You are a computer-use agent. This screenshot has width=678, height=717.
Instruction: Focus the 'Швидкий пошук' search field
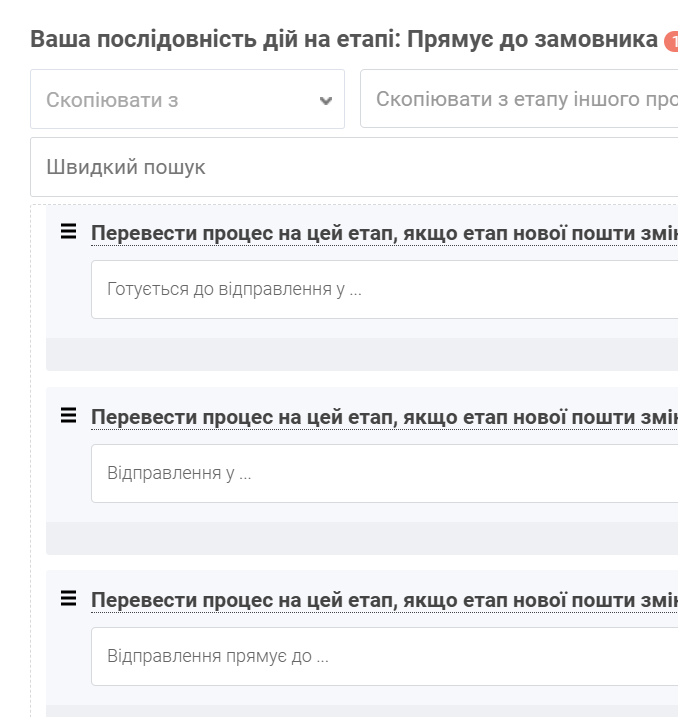click(x=354, y=167)
